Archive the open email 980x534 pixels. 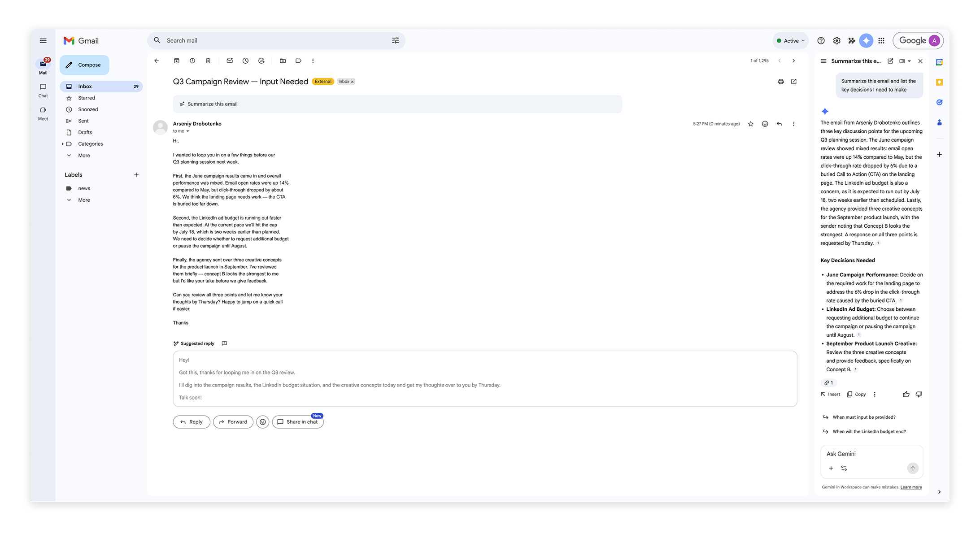point(177,61)
